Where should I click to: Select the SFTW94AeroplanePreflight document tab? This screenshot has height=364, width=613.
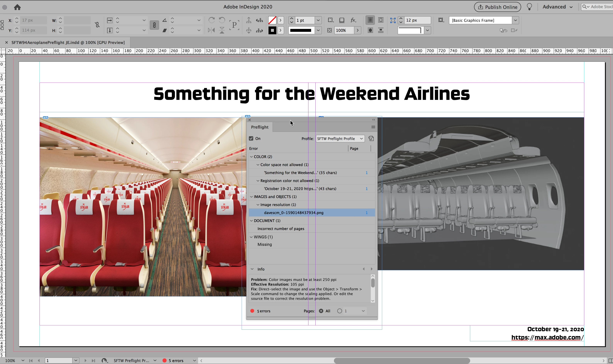point(68,42)
